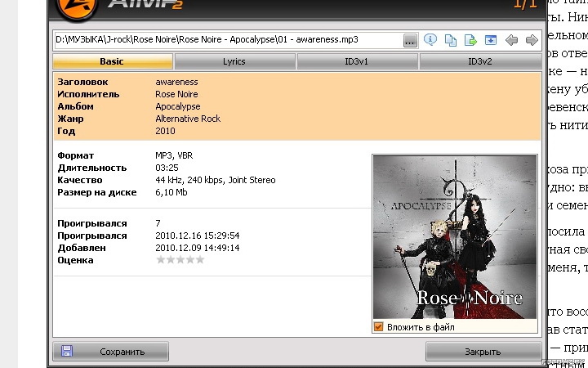Click the floppy disk save icon

coord(67,351)
